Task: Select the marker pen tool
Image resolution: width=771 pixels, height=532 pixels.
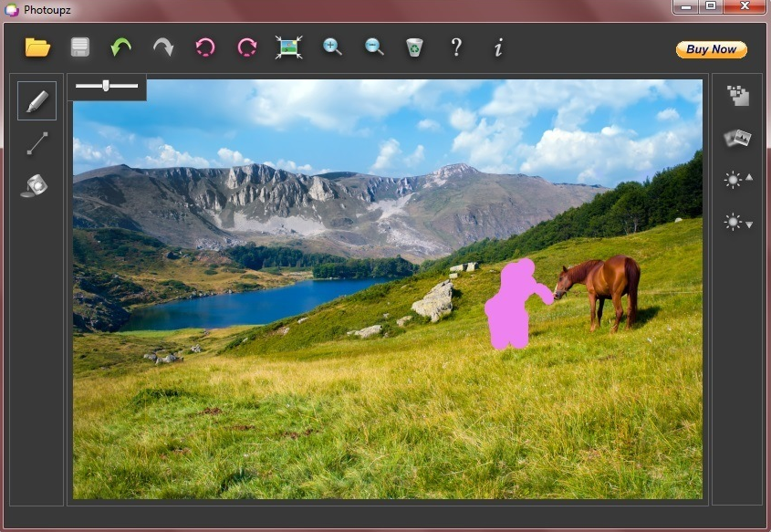Action: tap(37, 101)
